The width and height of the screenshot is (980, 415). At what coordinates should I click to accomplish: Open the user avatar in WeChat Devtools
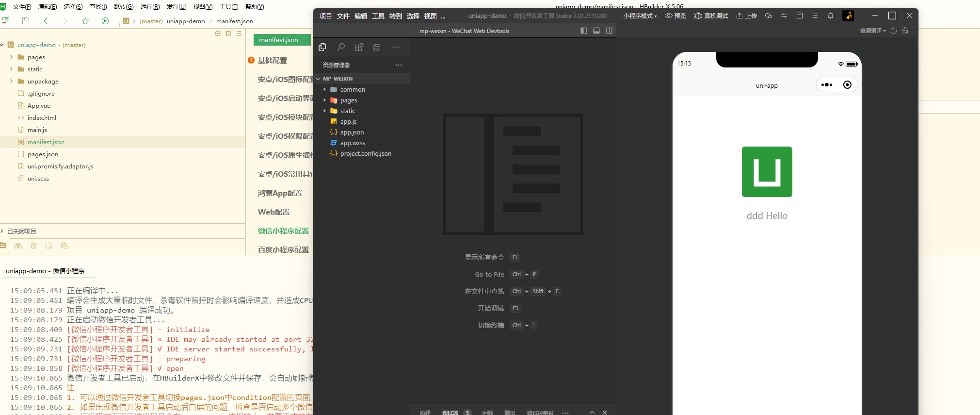point(848,16)
